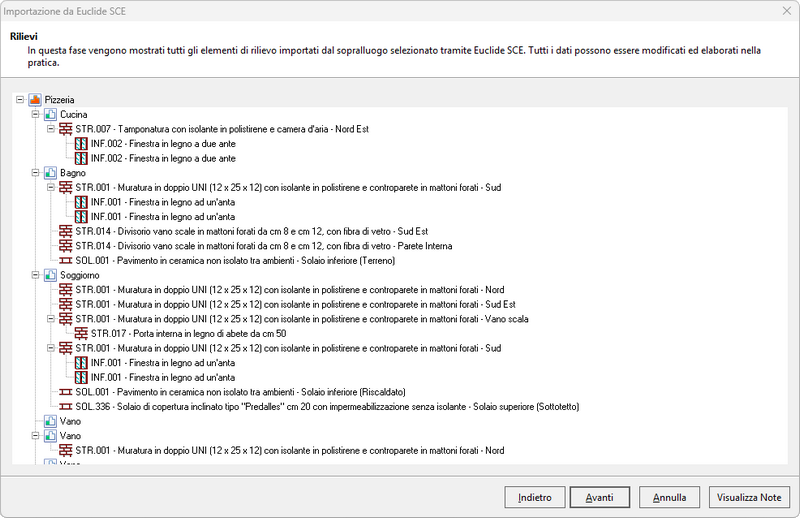Go back with the Indietro button
The width and height of the screenshot is (800, 518).
pyautogui.click(x=534, y=497)
